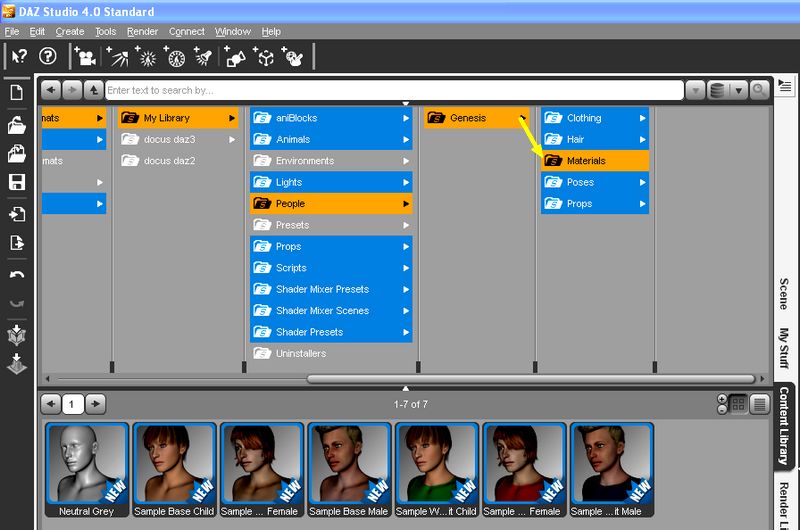Select the Materials folder

click(x=595, y=161)
